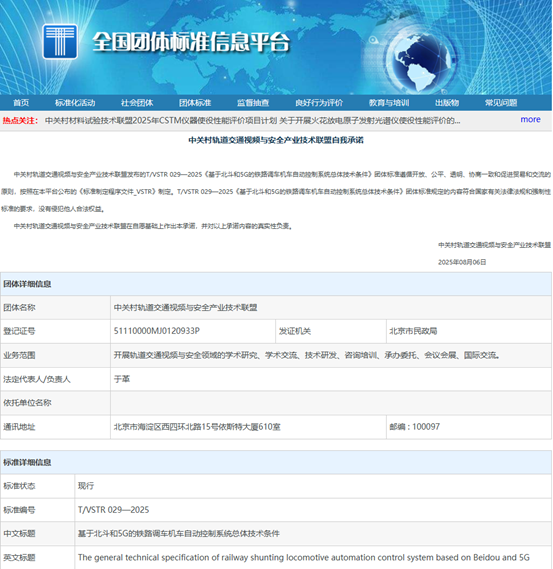Select the organization name value in the table

click(x=185, y=307)
